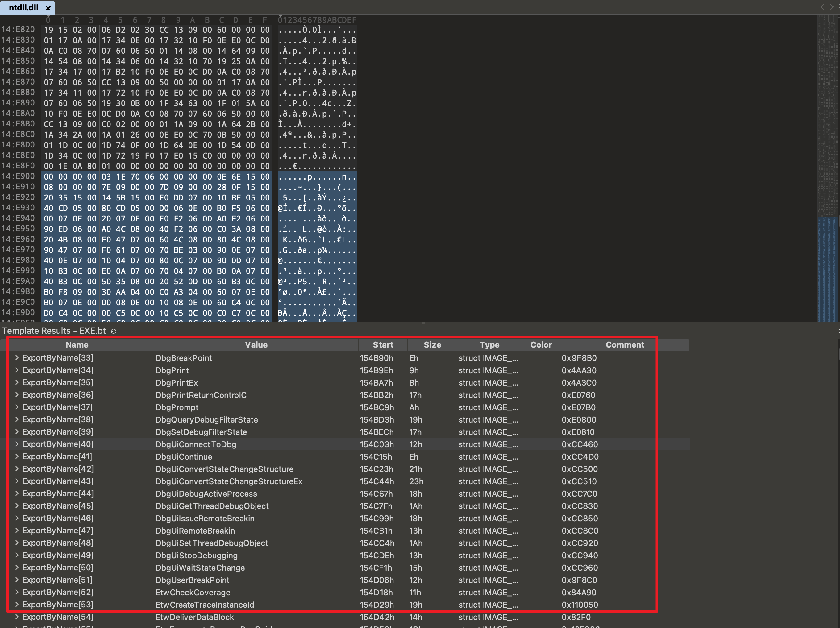Click the Type column header
The width and height of the screenshot is (840, 628).
pyautogui.click(x=489, y=345)
